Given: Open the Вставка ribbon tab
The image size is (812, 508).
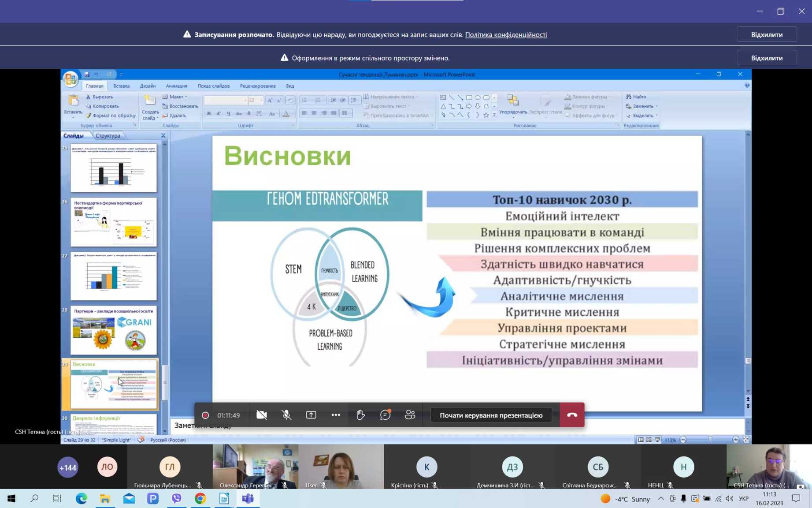Looking at the screenshot, I should (121, 86).
